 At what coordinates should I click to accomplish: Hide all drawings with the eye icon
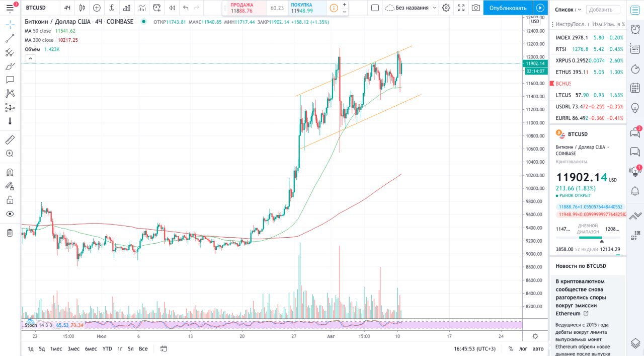click(10, 213)
